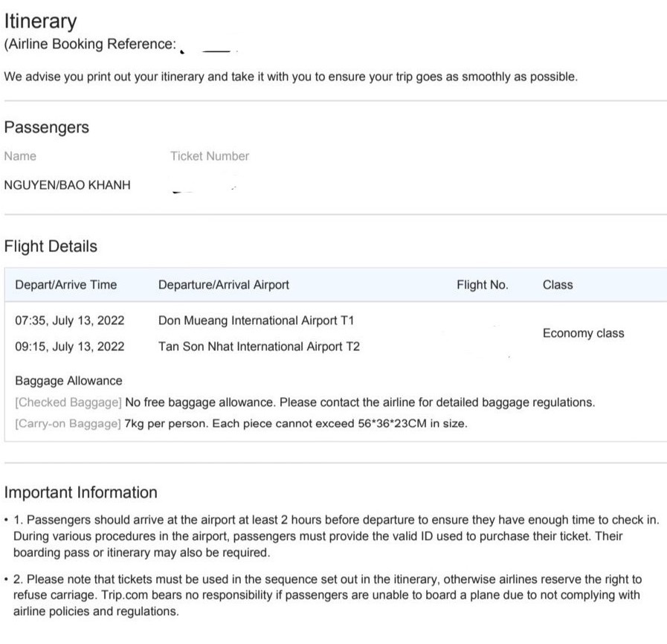
Task: Select the 09:15, July 13 arrival time
Action: (x=70, y=347)
